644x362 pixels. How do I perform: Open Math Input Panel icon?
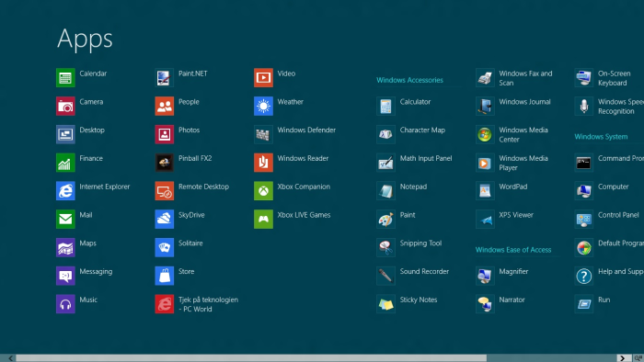click(385, 163)
